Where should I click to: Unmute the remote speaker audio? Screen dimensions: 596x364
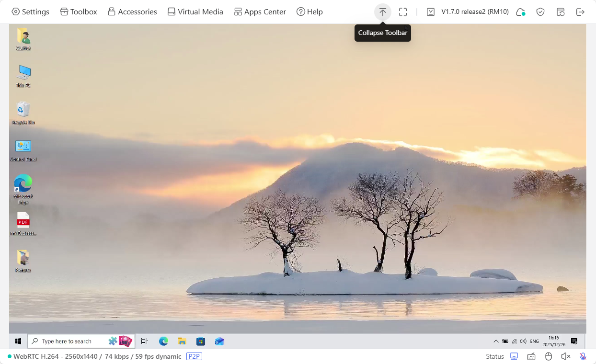tap(565, 356)
